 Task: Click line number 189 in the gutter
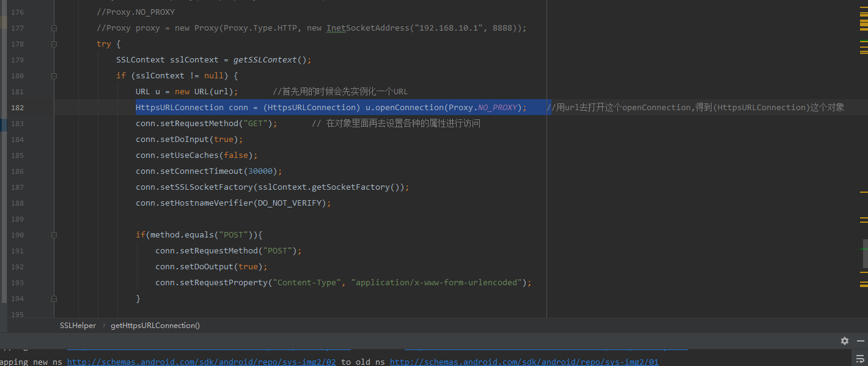[17, 219]
